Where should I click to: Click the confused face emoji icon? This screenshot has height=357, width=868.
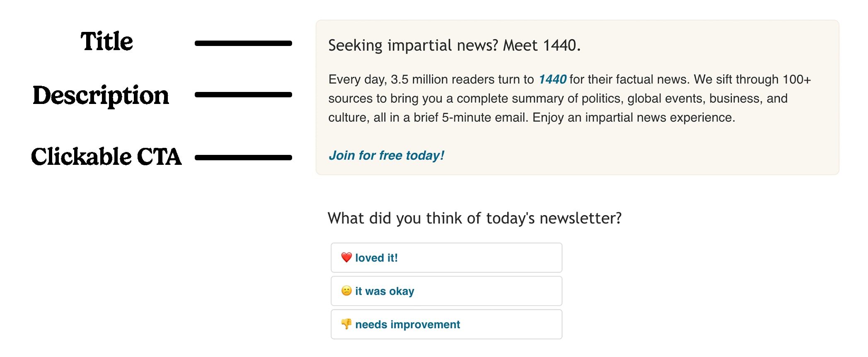[346, 291]
